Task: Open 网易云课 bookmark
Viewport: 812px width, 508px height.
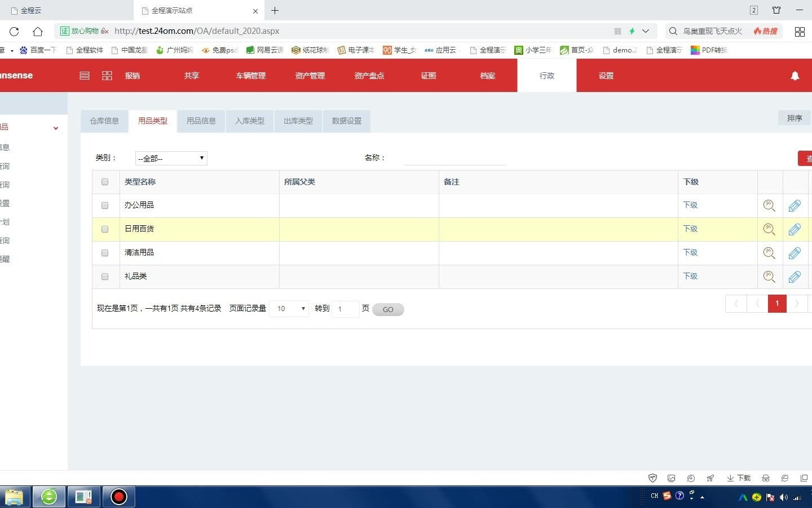Action: tap(265, 50)
